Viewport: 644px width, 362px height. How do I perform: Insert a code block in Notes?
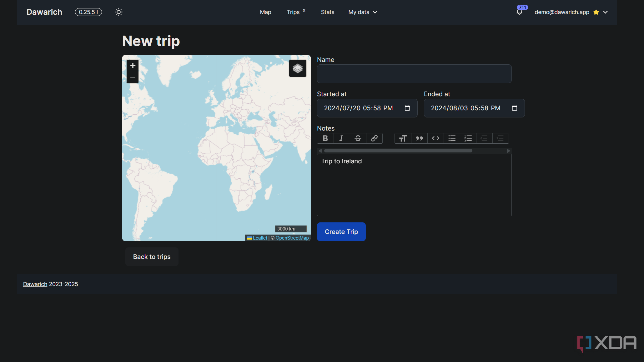(435, 138)
